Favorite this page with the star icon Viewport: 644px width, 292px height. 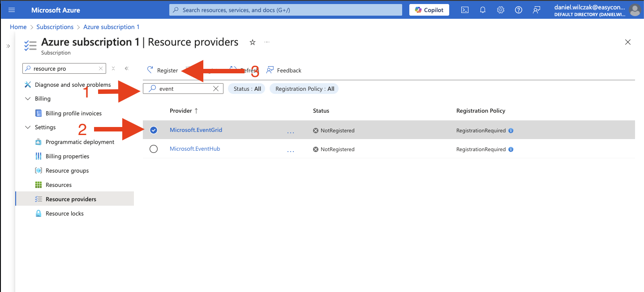click(x=253, y=42)
